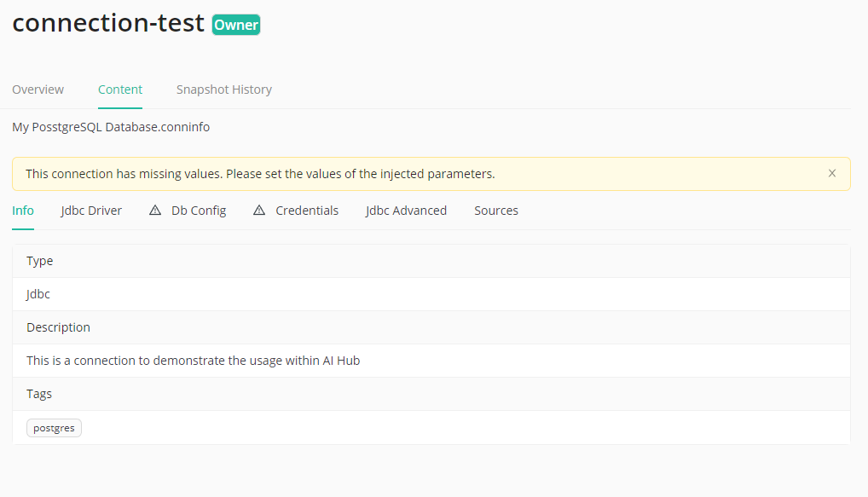Select the Info sub-tab
Screen dimensions: 868x497
click(x=23, y=211)
